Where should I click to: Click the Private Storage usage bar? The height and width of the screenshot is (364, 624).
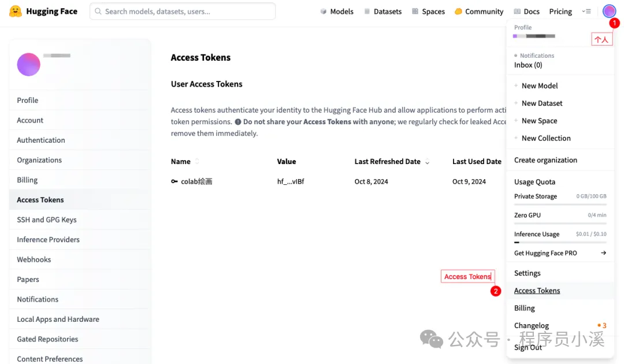tap(560, 205)
